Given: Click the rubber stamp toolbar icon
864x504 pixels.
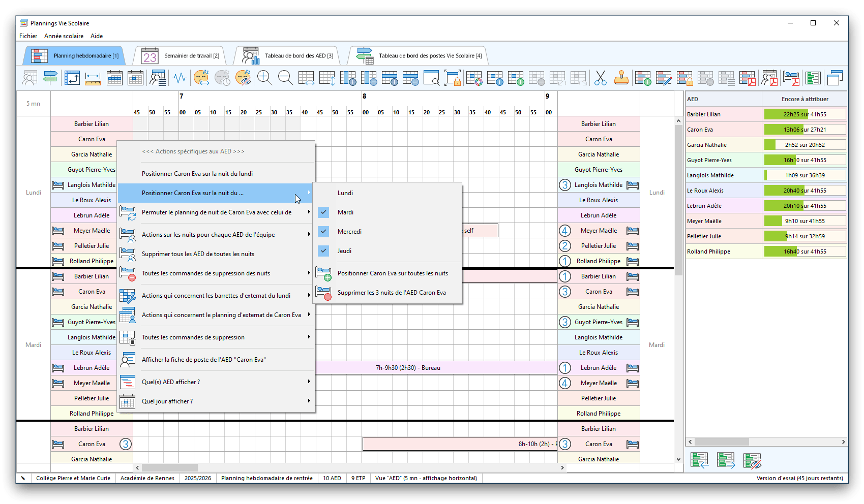Looking at the screenshot, I should click(x=621, y=78).
